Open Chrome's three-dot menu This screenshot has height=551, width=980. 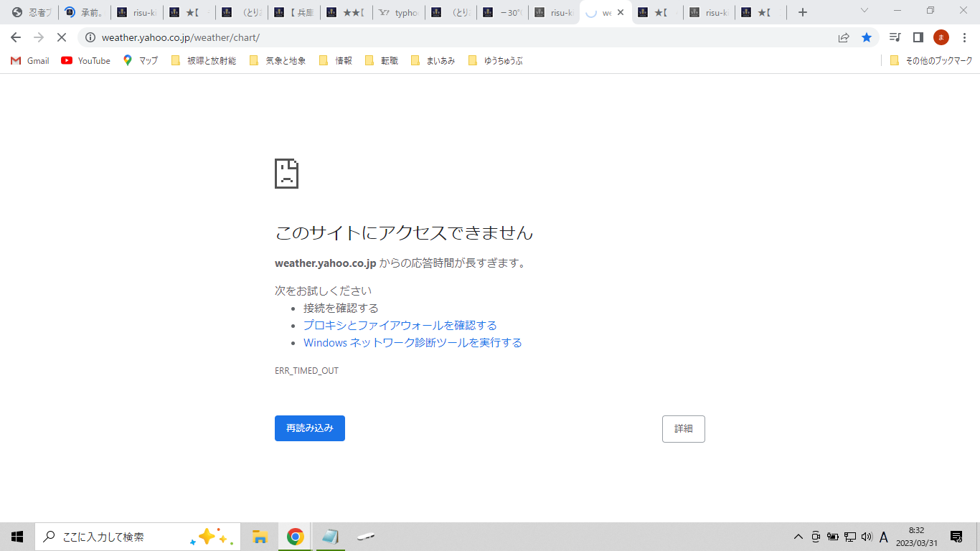964,37
